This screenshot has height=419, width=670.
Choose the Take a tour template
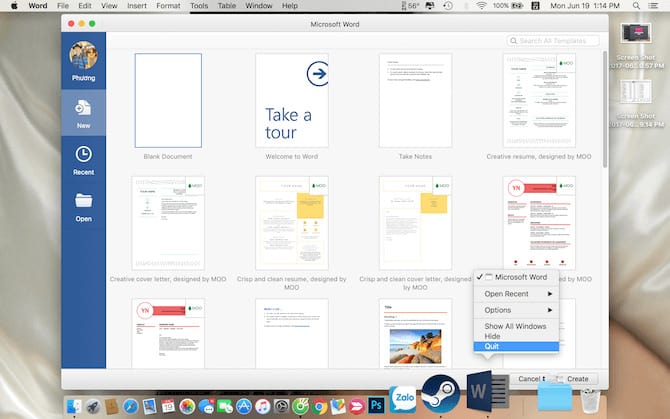tap(291, 101)
